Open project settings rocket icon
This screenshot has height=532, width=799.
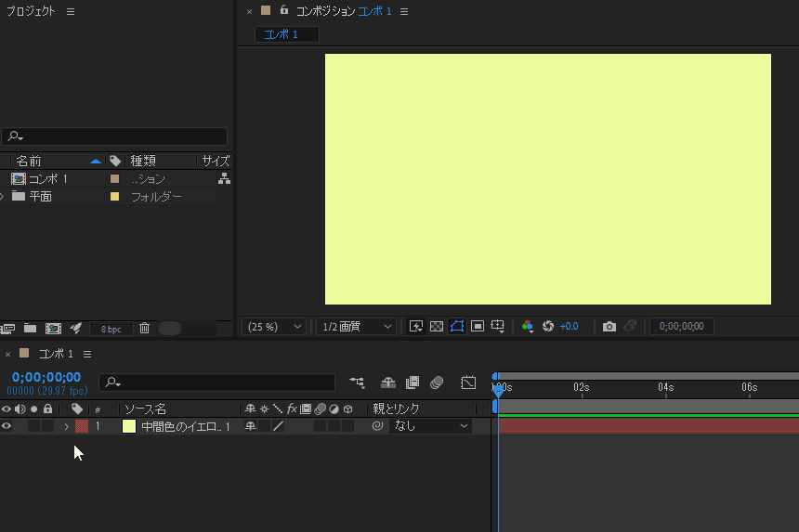(76, 329)
